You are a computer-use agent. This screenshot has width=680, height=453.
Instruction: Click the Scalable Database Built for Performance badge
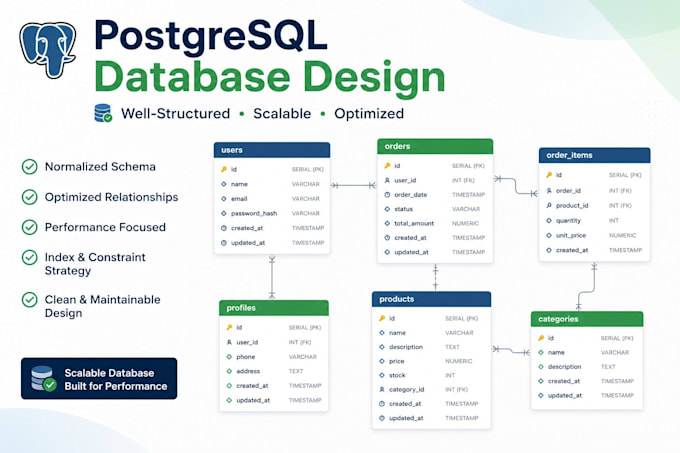99,378
